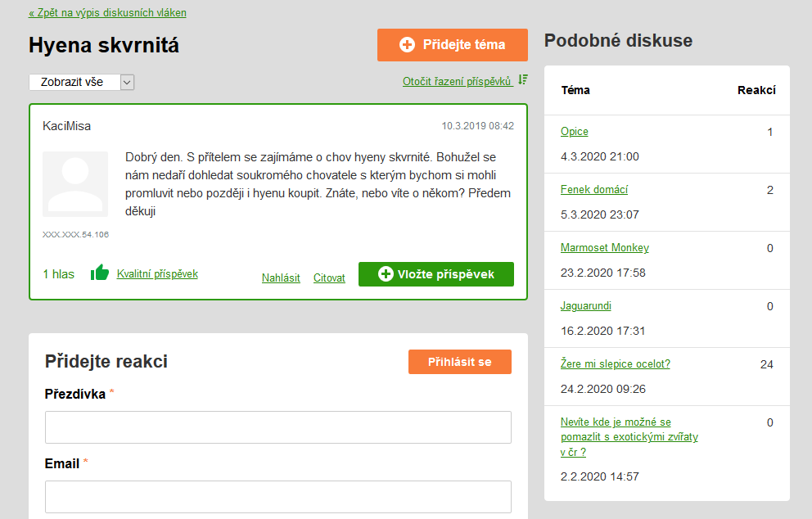The width and height of the screenshot is (812, 519).
Task: Click the 'Přihlásit se' login button
Action: pyautogui.click(x=459, y=362)
